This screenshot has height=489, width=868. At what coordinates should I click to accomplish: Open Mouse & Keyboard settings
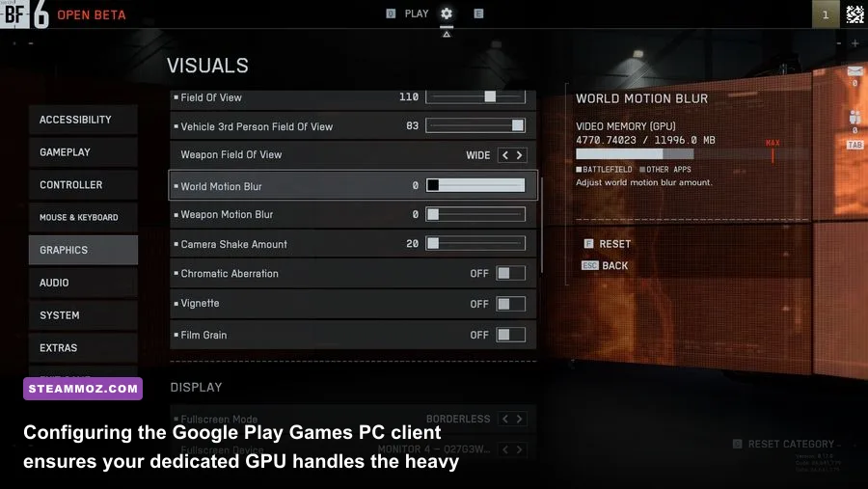pyautogui.click(x=83, y=218)
